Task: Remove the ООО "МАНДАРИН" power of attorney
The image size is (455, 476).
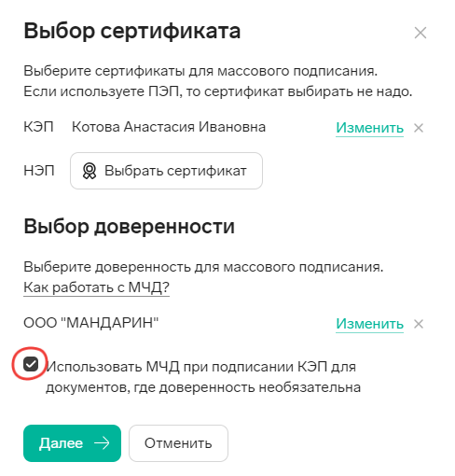Action: [419, 324]
